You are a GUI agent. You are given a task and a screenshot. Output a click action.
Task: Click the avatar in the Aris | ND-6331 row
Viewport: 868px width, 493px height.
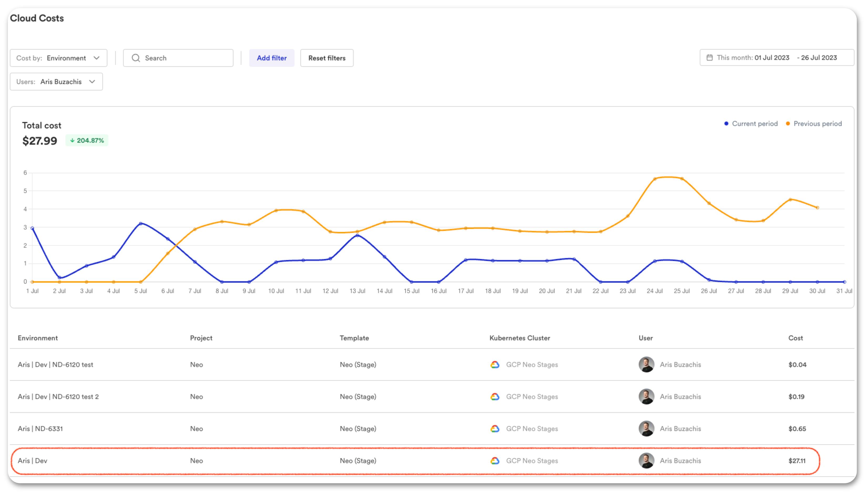647,429
